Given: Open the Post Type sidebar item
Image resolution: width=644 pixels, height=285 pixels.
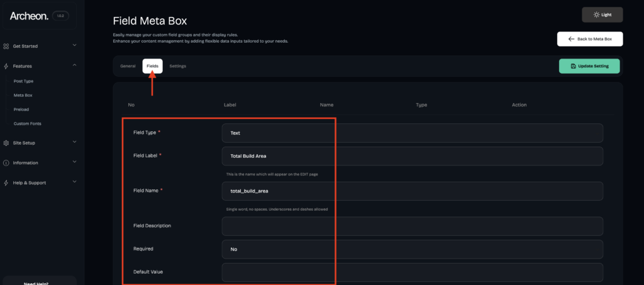Looking at the screenshot, I should [x=23, y=81].
